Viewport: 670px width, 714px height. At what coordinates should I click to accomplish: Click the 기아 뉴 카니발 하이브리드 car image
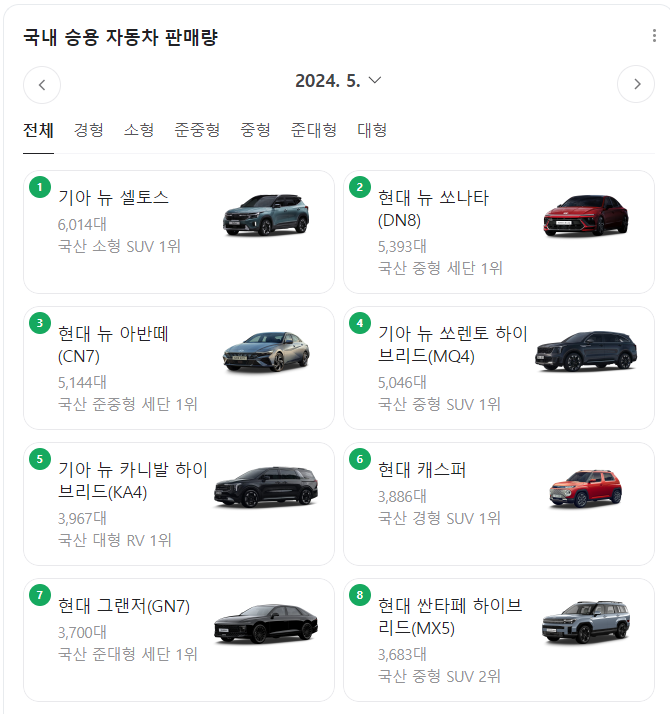point(265,487)
